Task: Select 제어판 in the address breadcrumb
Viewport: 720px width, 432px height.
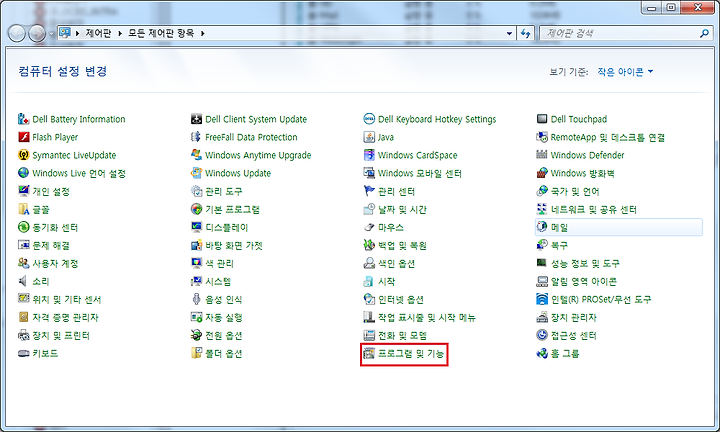Action: tap(98, 33)
